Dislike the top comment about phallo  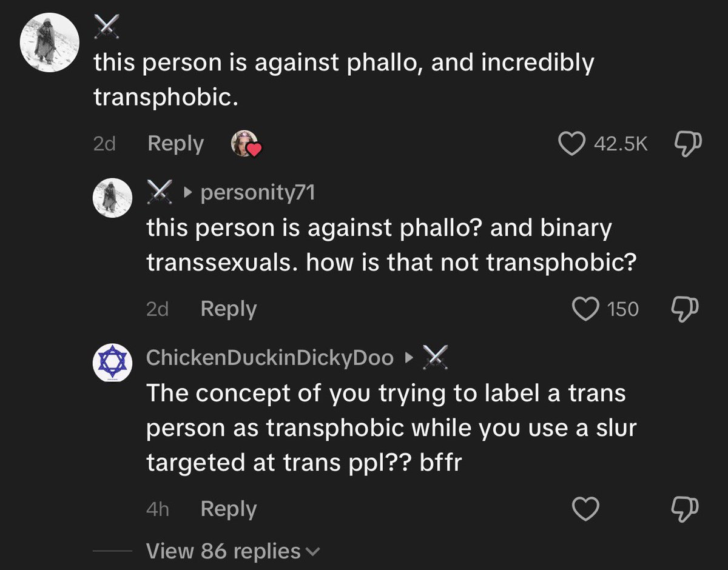tap(687, 144)
